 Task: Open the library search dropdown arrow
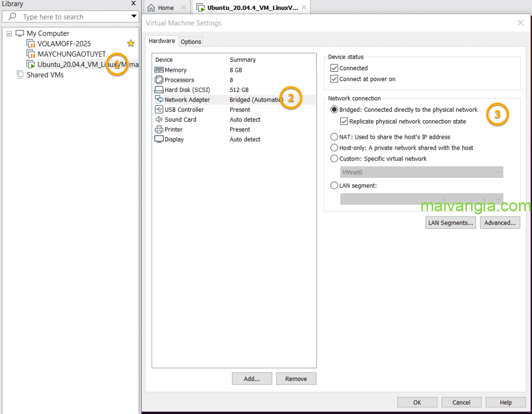(134, 17)
